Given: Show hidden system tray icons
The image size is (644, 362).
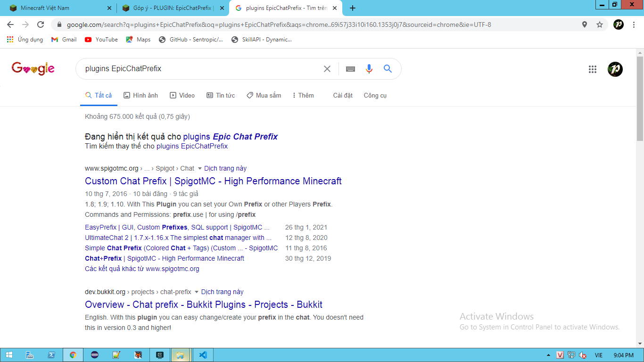Looking at the screenshot, I should click(x=548, y=355).
